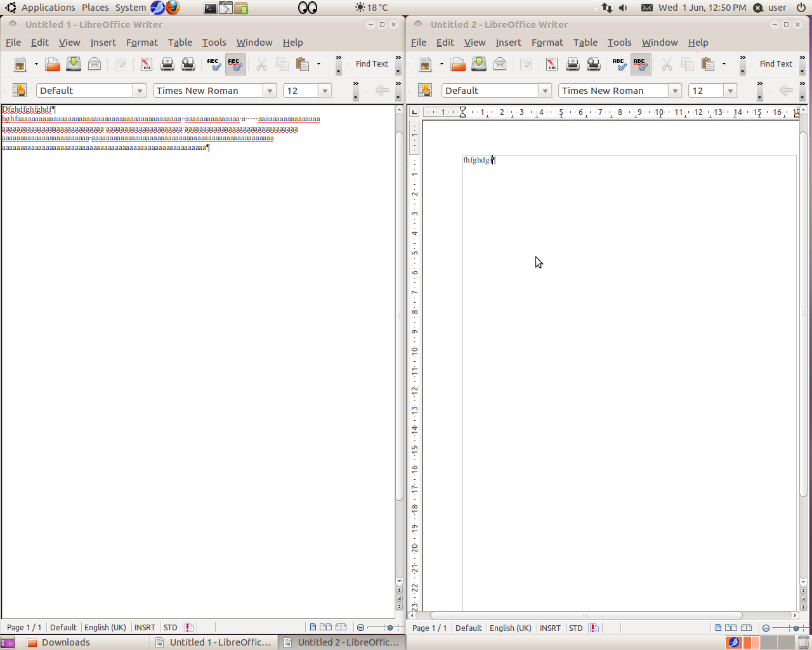The image size is (812, 650).
Task: Open the Table menu in Untitled 2 window
Action: click(x=585, y=43)
